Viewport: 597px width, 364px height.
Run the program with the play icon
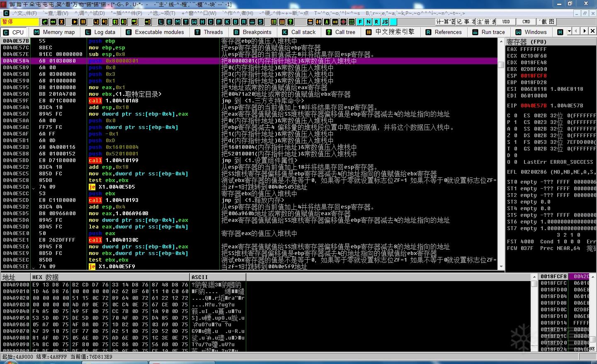(x=75, y=22)
